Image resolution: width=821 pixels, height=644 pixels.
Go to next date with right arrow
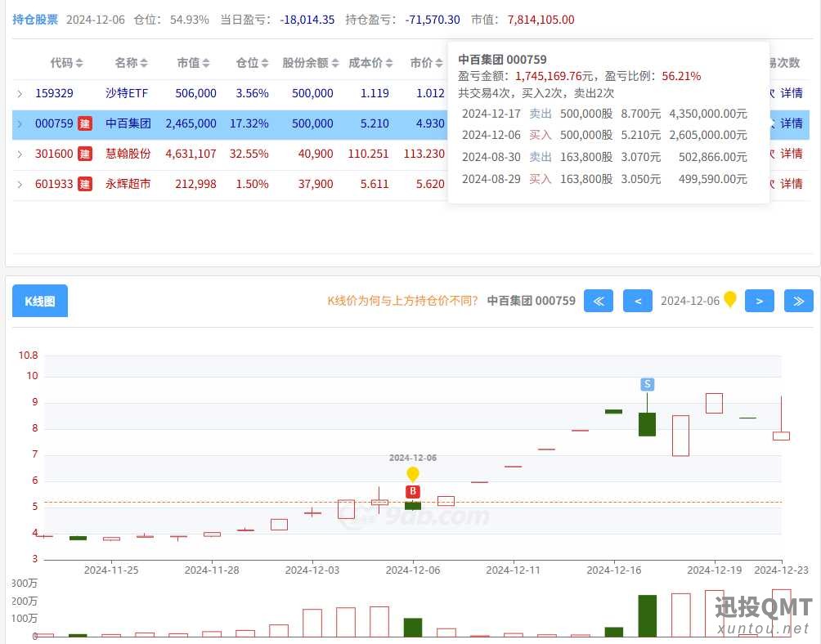click(759, 301)
